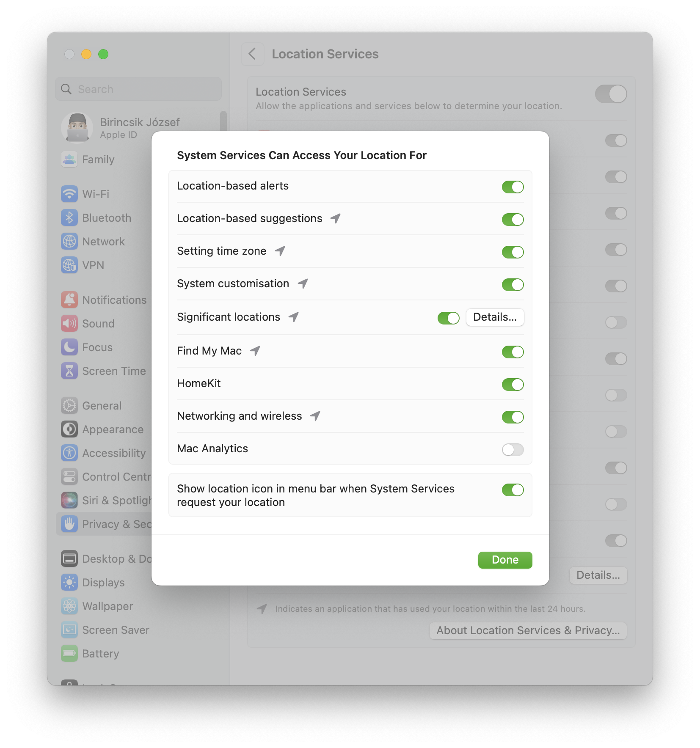Open the Notifications bell icon
Screen dimensions: 700x748
[69, 300]
